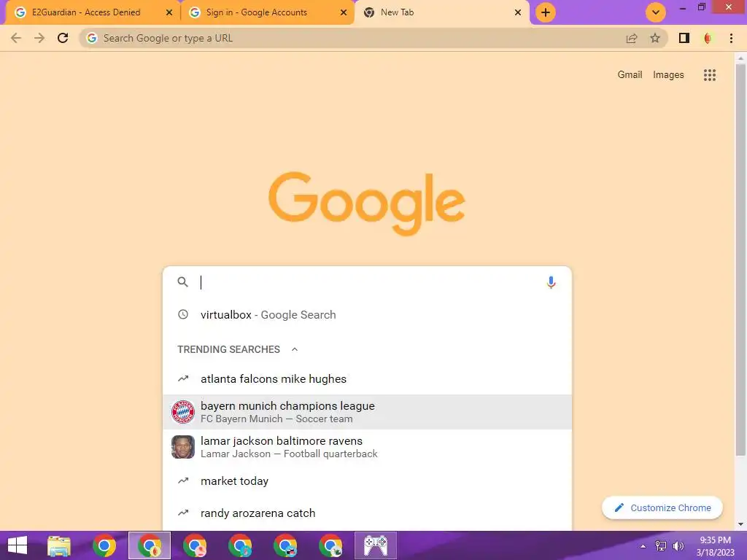
Task: Open the first Chrome taskbar icon
Action: pyautogui.click(x=104, y=545)
